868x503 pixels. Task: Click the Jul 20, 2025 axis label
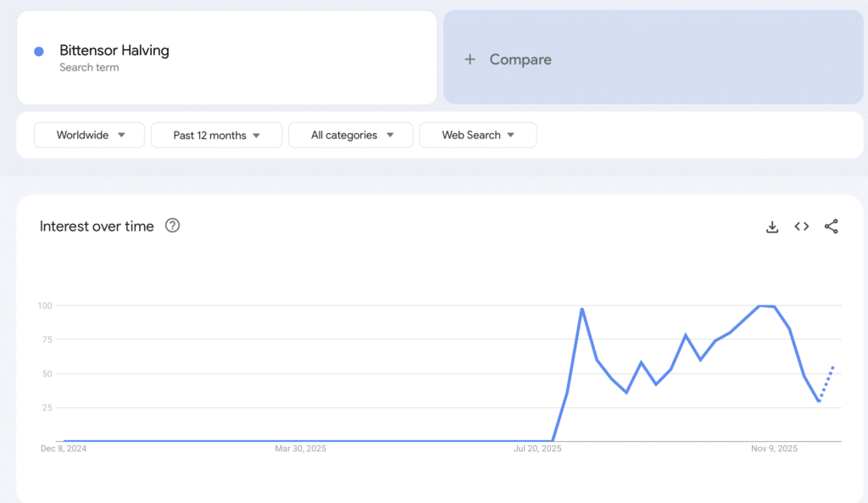click(537, 449)
